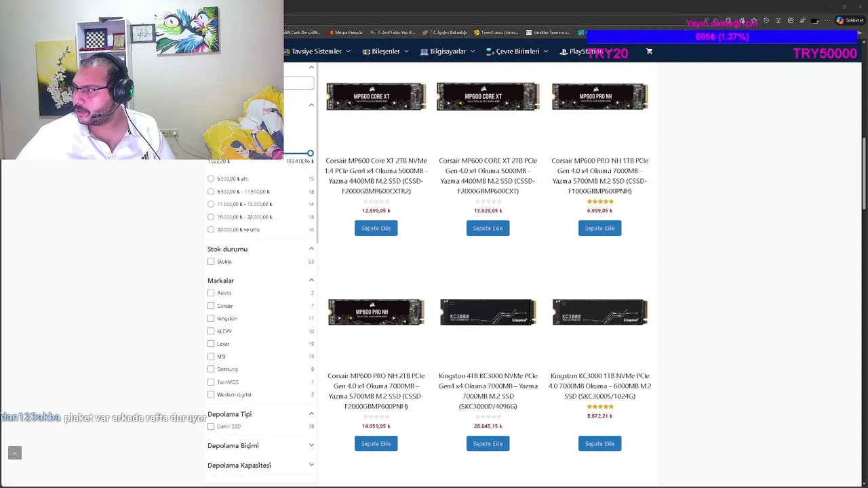Open the T.C. İçişleri Bakanlığı bookmark
This screenshot has width=868, height=488.
pos(445,33)
